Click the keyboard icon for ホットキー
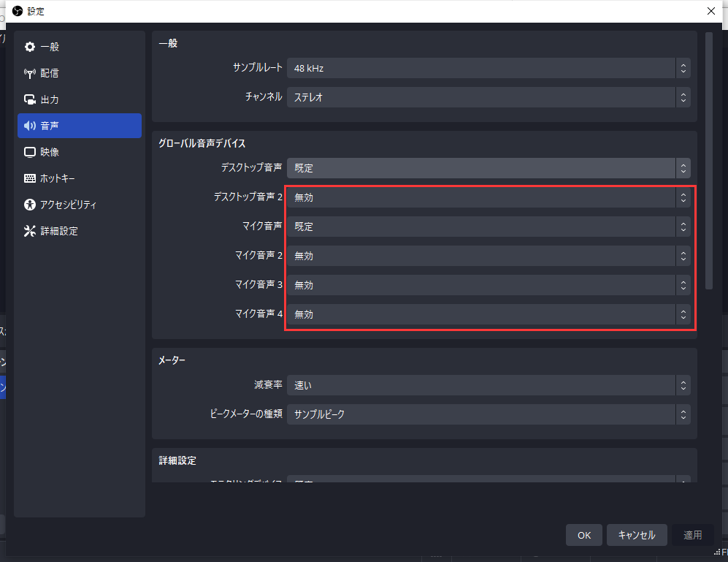The image size is (728, 562). click(x=30, y=178)
